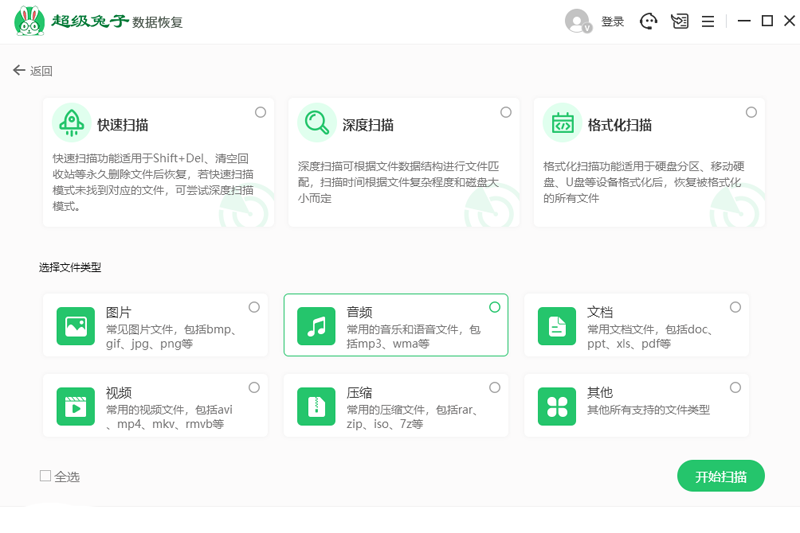Click the 文档 document icon
The height and width of the screenshot is (533, 800).
tap(557, 326)
